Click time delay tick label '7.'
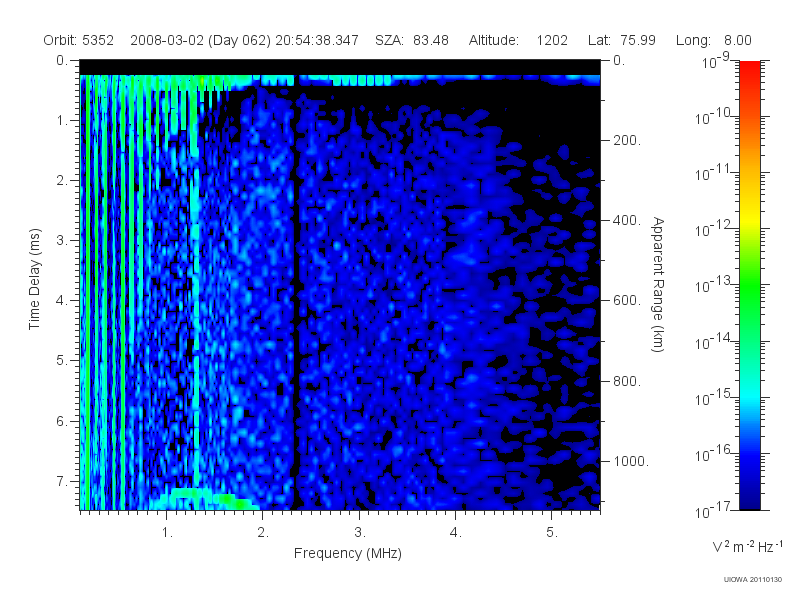This screenshot has height=600, width=800. 61,481
